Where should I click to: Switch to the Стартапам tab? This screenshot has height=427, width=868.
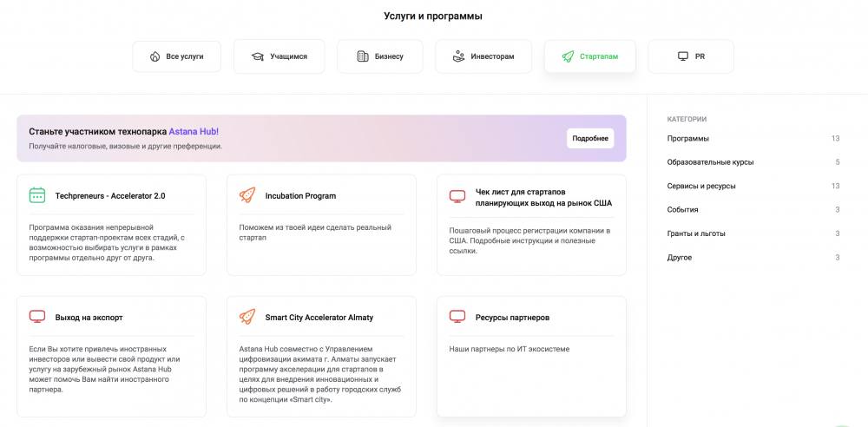click(x=589, y=56)
